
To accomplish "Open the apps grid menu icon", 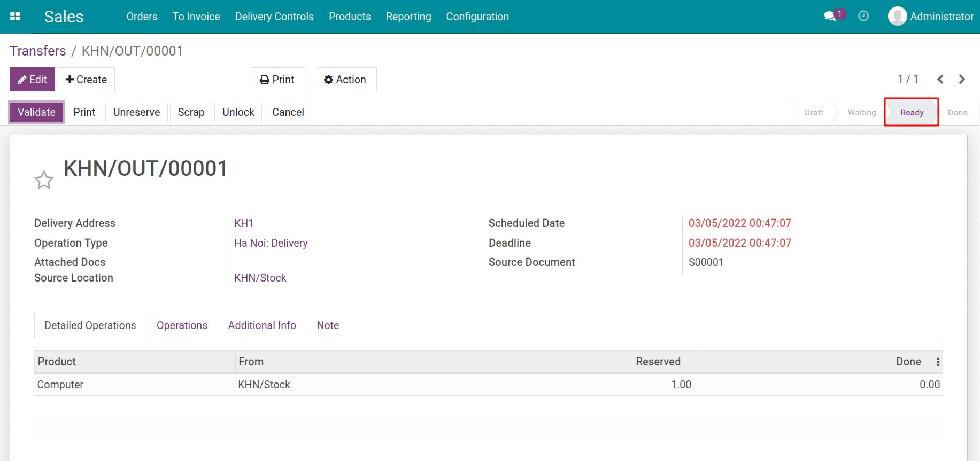I will (x=15, y=17).
